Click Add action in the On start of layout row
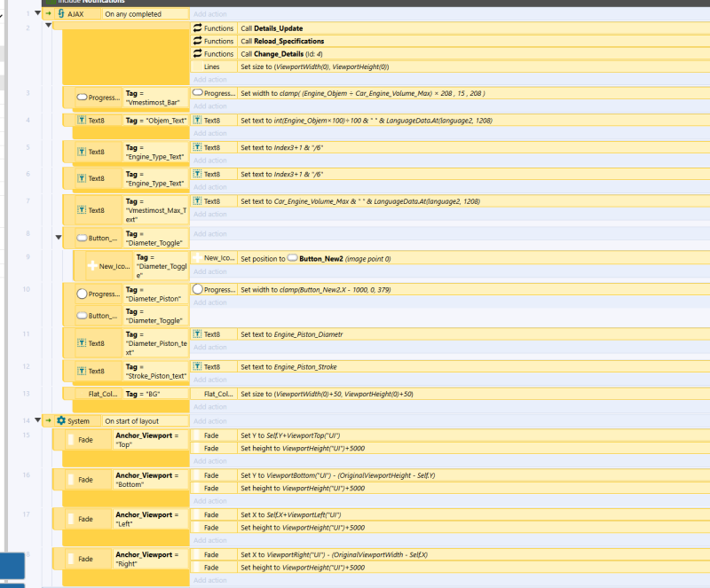 pos(210,421)
